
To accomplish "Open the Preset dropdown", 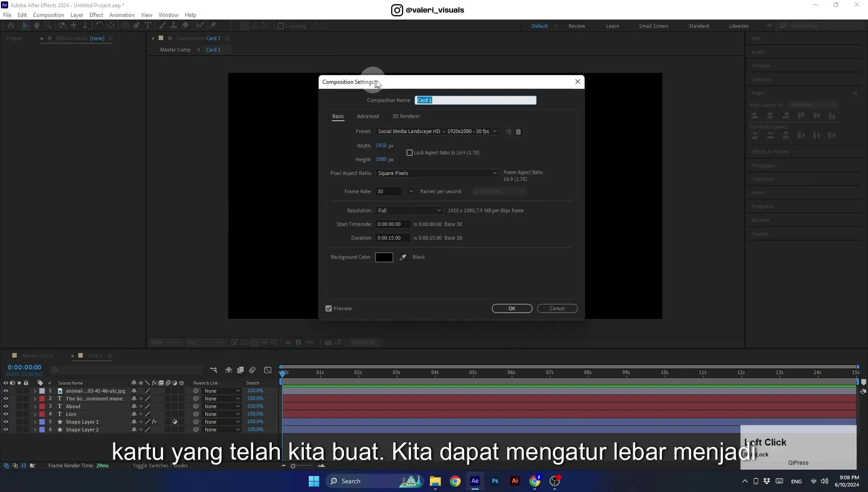I will (437, 132).
